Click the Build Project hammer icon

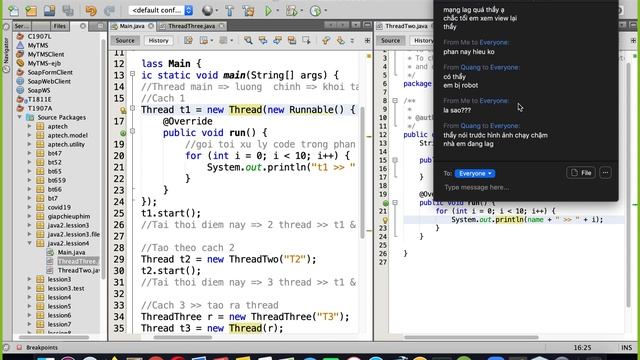[x=230, y=11]
